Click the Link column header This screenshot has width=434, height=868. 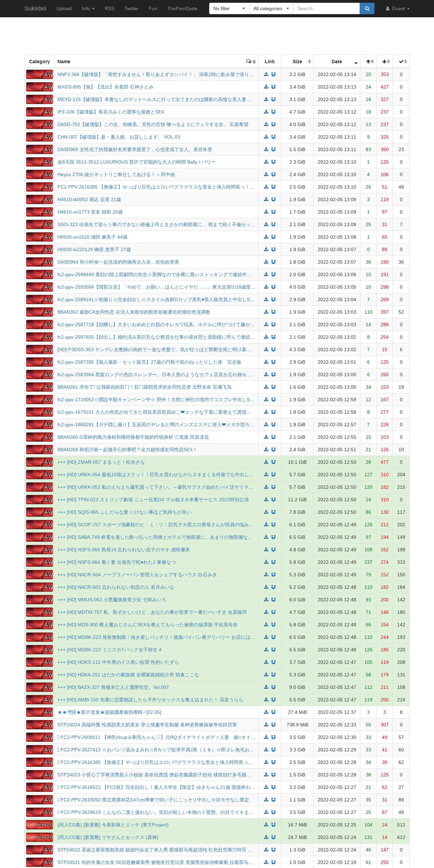coord(270,62)
